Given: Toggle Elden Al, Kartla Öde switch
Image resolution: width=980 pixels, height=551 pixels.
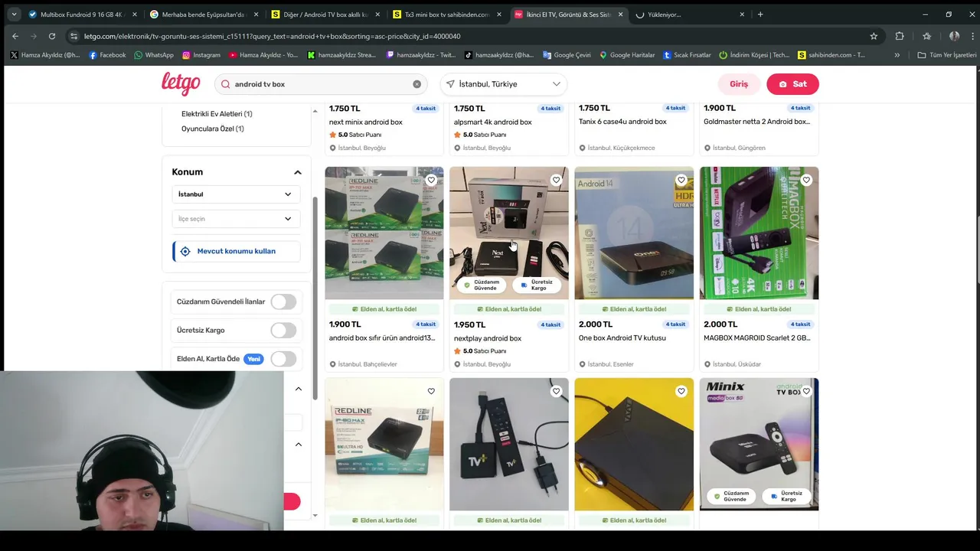Looking at the screenshot, I should (283, 359).
